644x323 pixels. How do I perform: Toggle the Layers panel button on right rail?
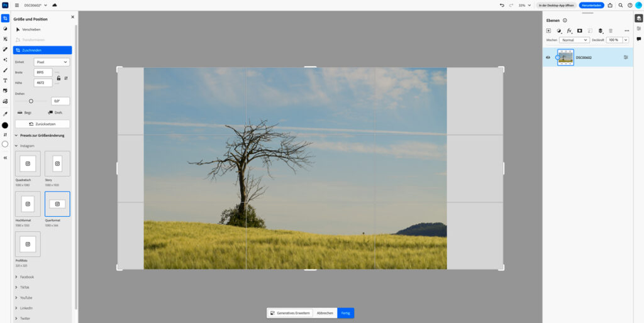[x=639, y=18]
